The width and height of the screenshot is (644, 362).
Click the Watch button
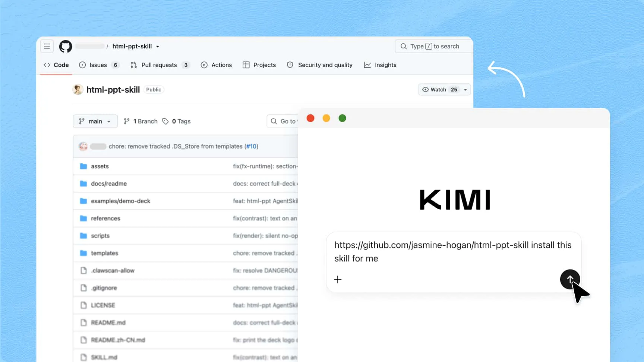tap(439, 89)
